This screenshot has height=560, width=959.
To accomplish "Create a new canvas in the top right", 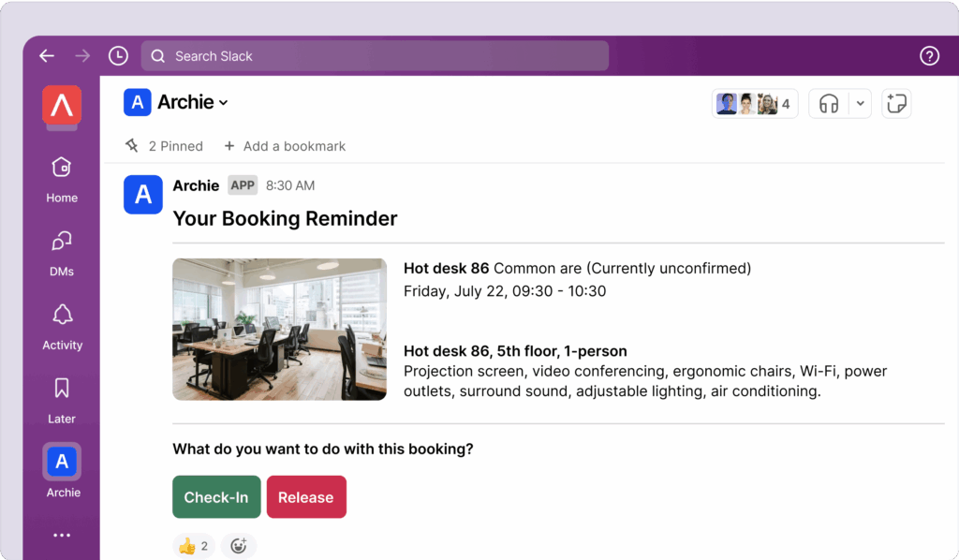I will [x=896, y=103].
